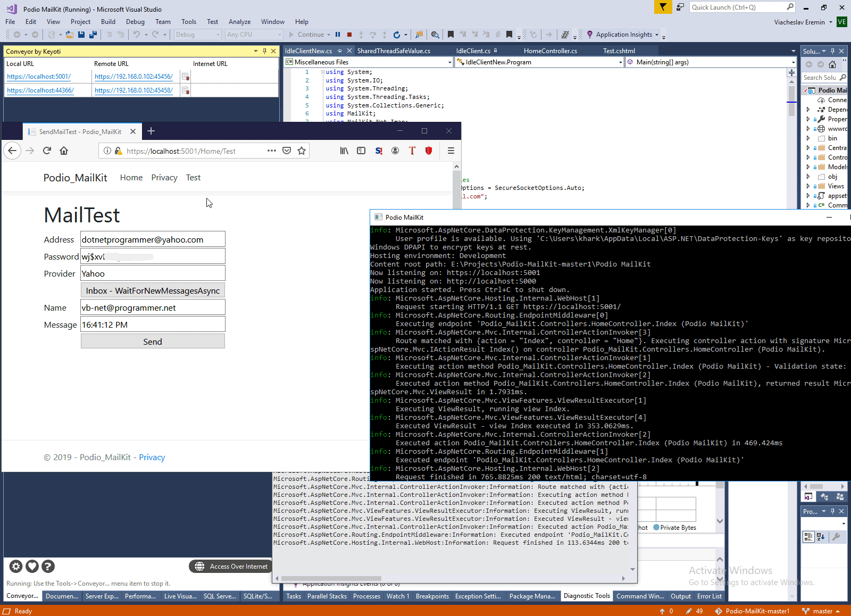Click the Quick Launch magnifier icon

pyautogui.click(x=790, y=7)
